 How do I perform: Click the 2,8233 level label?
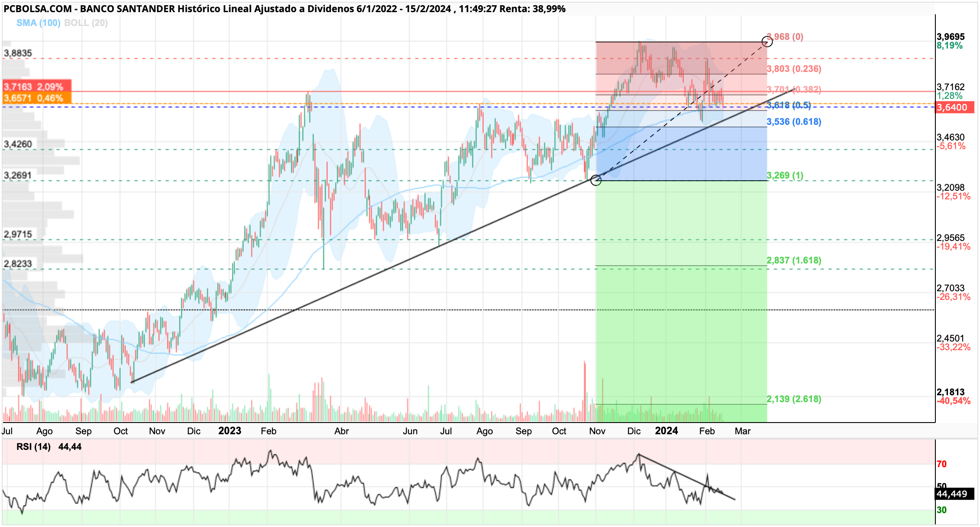(18, 263)
